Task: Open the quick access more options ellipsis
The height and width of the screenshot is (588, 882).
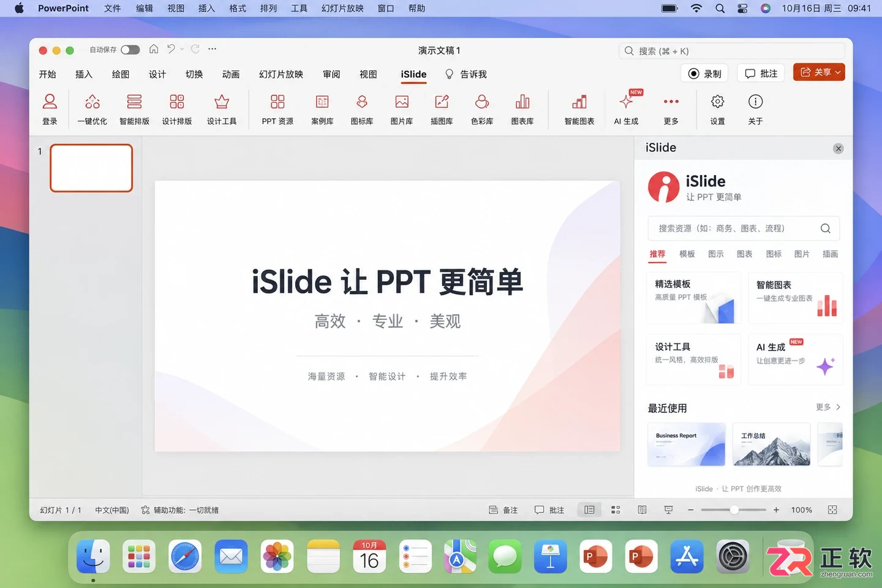Action: click(x=212, y=49)
